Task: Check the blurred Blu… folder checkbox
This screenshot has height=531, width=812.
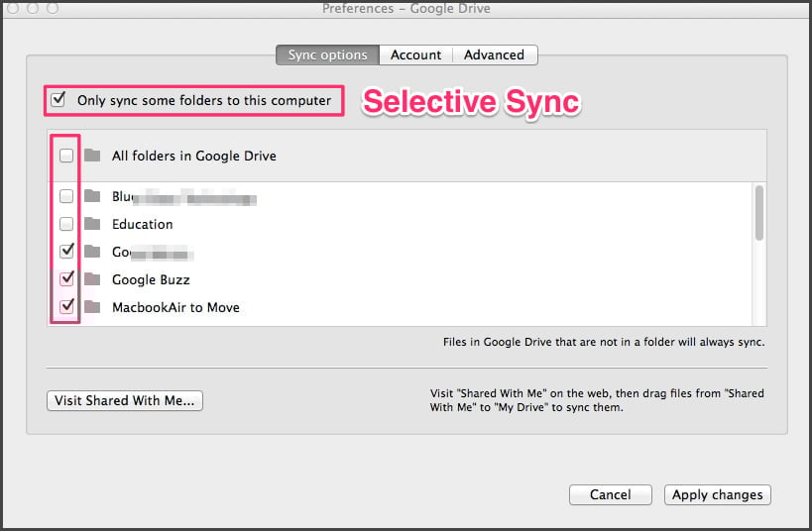Action: coord(66,196)
